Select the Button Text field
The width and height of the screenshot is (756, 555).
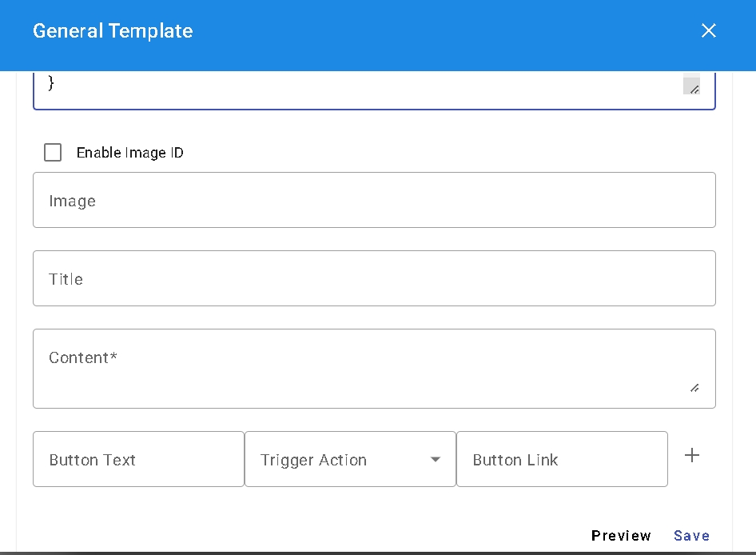tap(138, 460)
